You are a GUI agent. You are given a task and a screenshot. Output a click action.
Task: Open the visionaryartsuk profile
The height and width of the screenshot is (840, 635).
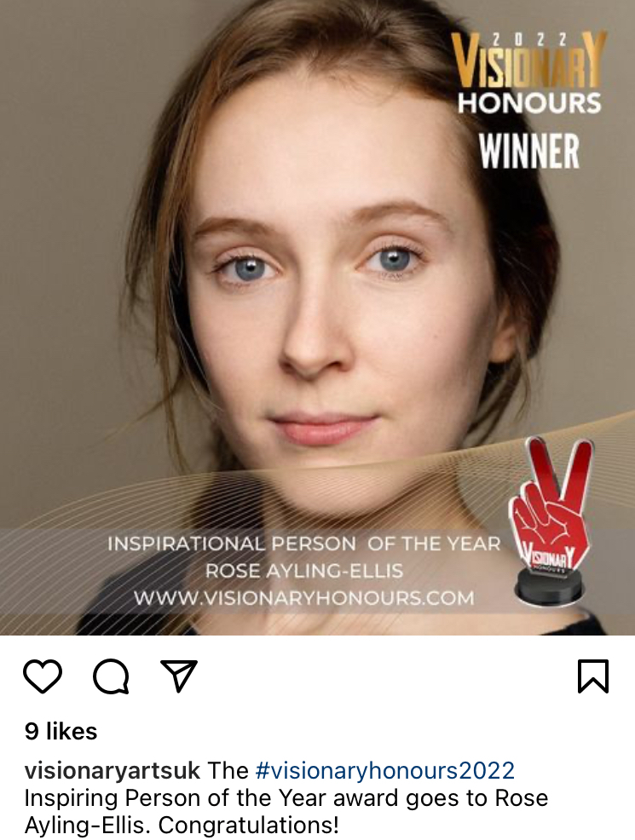112,771
